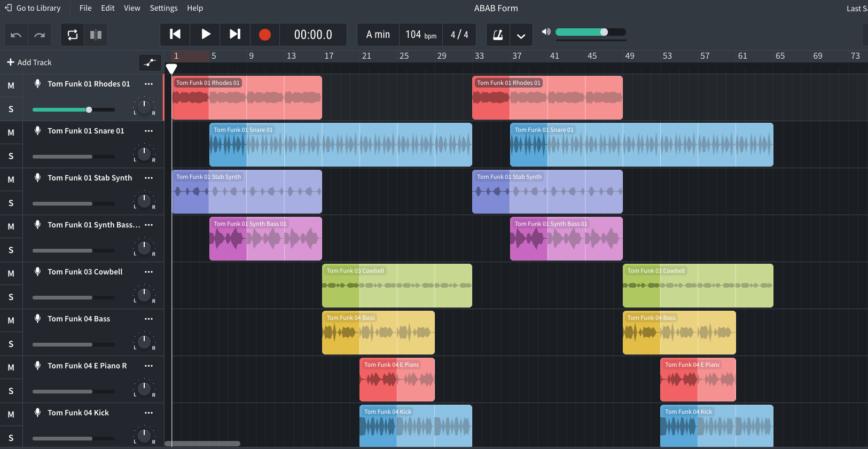This screenshot has height=449, width=868.
Task: Click the 00:00.0 time display
Action: [313, 35]
